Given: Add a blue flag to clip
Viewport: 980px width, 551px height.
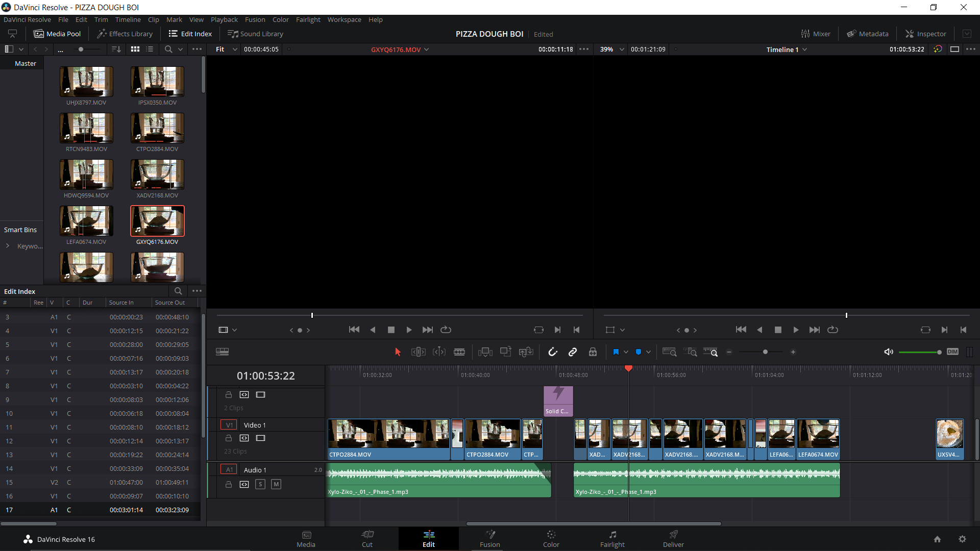Looking at the screenshot, I should pyautogui.click(x=616, y=352).
